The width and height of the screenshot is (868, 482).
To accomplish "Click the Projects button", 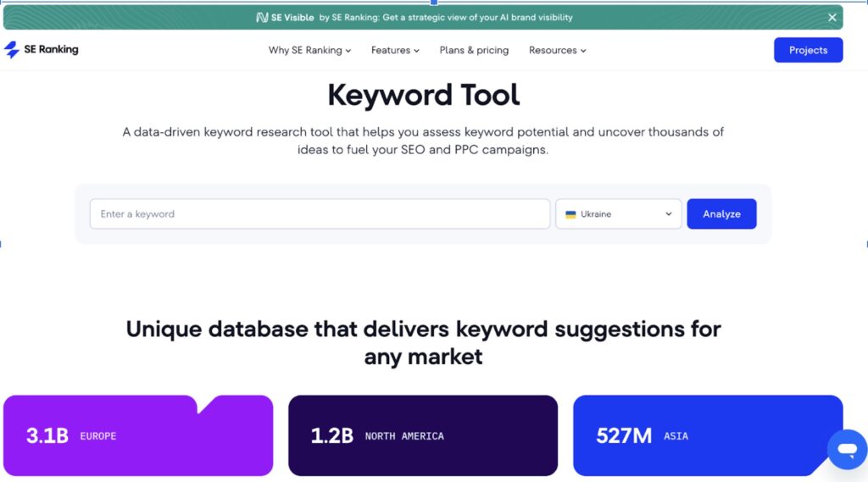I will [808, 50].
